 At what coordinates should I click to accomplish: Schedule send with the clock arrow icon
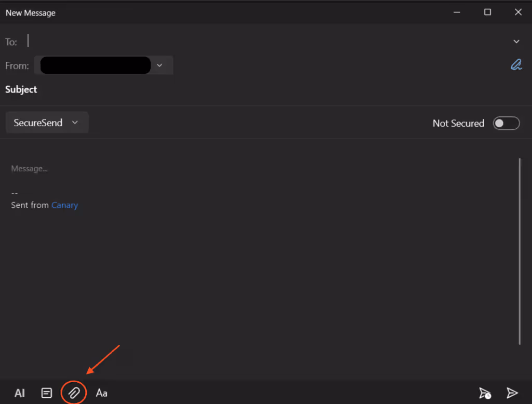[485, 393]
